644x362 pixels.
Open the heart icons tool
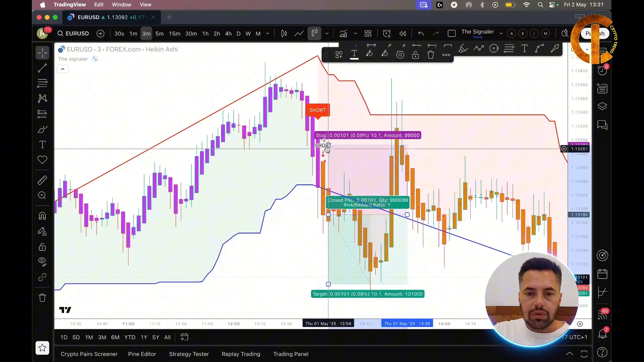tap(42, 160)
